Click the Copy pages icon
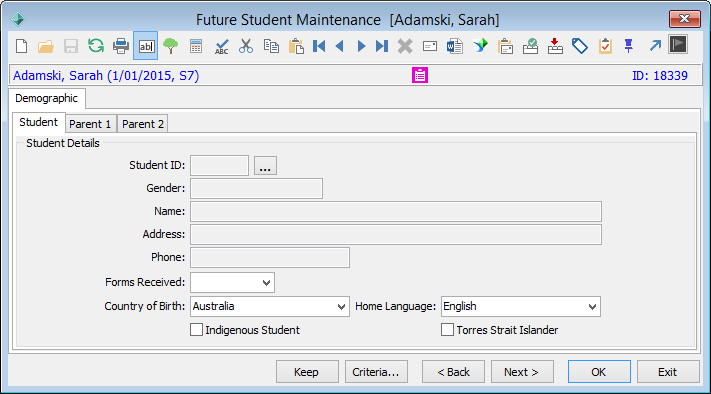 [271, 46]
